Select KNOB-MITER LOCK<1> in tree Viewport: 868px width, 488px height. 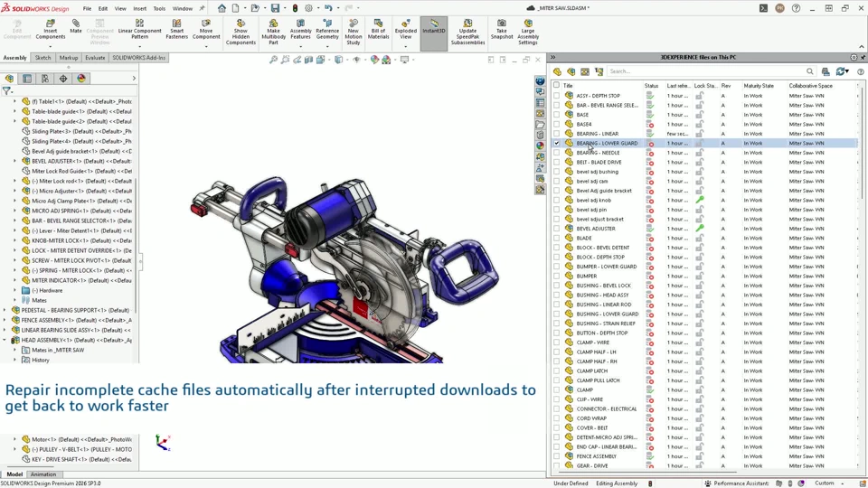[x=76, y=240]
